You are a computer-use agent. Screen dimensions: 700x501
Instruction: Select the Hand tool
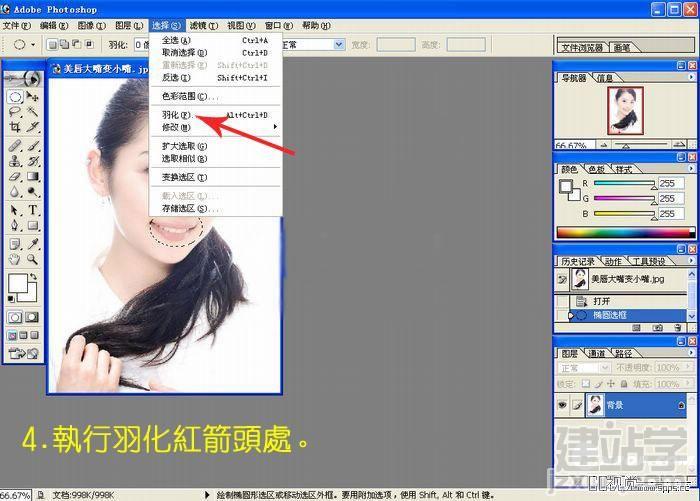tap(15, 259)
